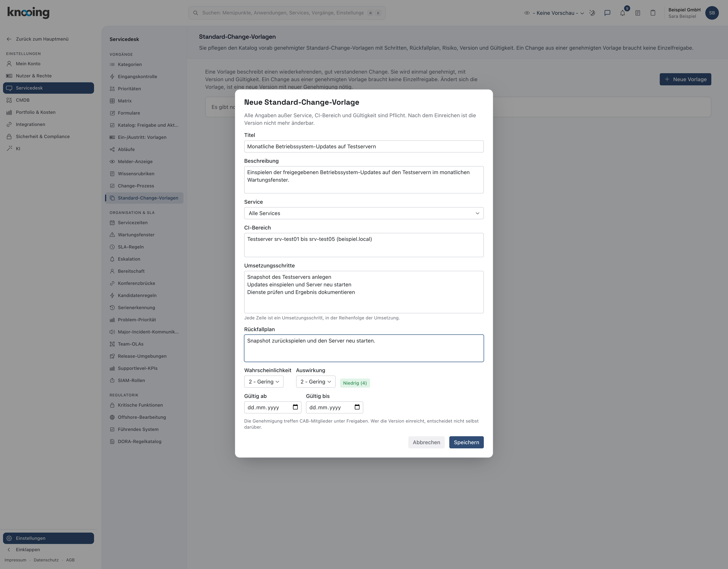Open the Auswirkung dropdown

(315, 382)
